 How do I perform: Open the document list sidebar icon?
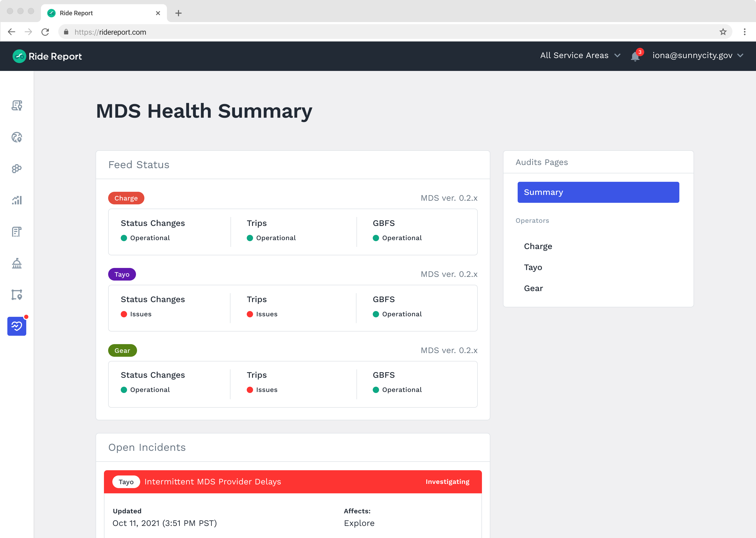tap(17, 231)
